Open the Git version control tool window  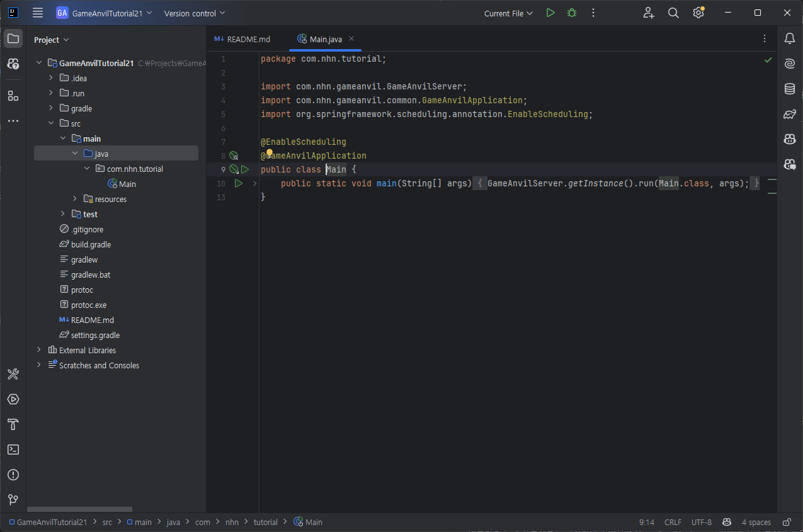[x=13, y=500]
